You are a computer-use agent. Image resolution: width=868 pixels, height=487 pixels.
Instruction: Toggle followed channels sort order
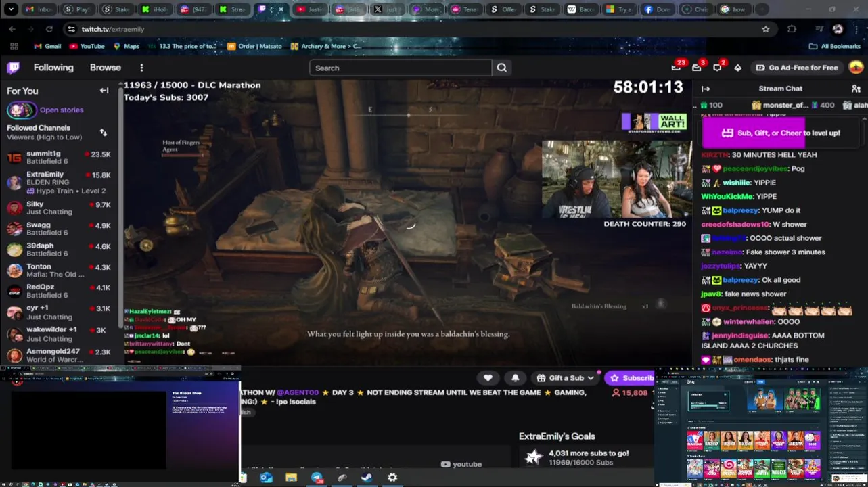coord(103,133)
